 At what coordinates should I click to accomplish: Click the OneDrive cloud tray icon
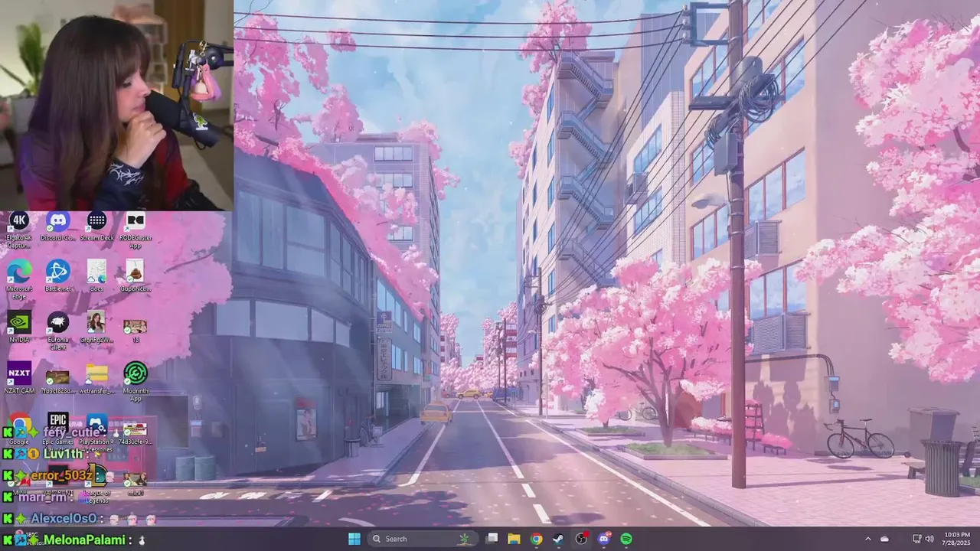(885, 539)
